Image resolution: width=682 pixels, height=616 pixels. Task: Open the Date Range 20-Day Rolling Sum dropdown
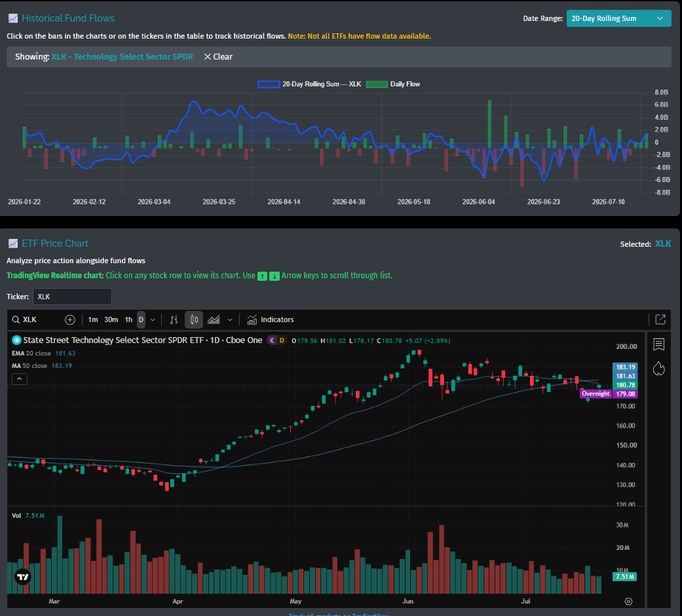click(618, 18)
